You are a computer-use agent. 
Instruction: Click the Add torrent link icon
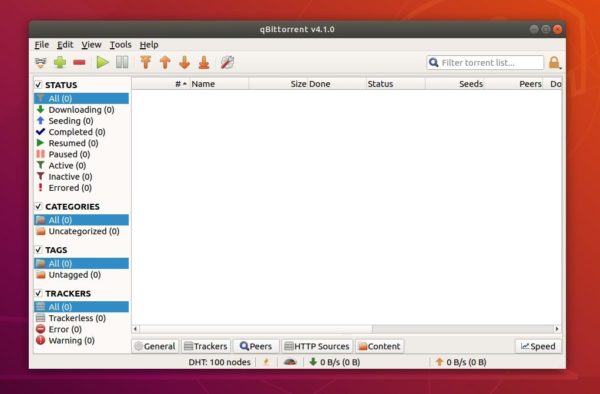click(41, 62)
